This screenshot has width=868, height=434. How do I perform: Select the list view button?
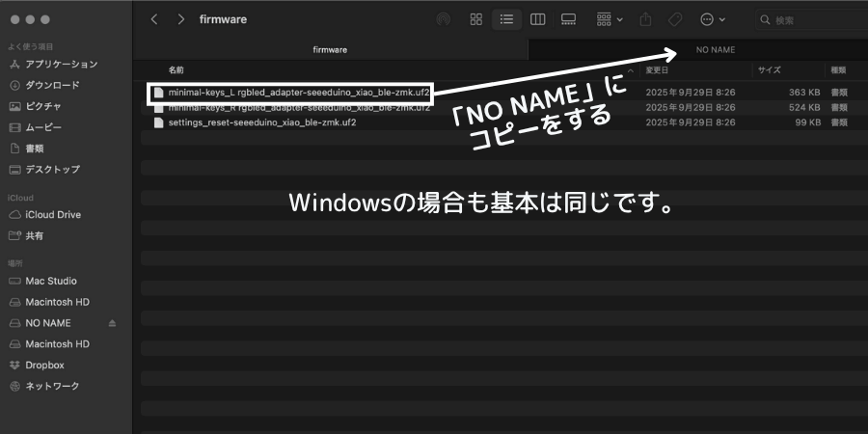(x=505, y=19)
